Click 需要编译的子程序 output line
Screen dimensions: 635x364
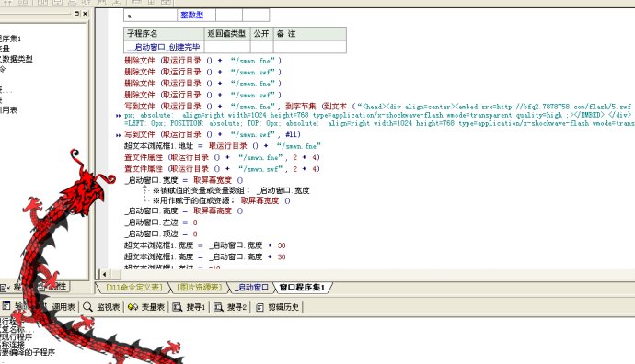pos(28,352)
